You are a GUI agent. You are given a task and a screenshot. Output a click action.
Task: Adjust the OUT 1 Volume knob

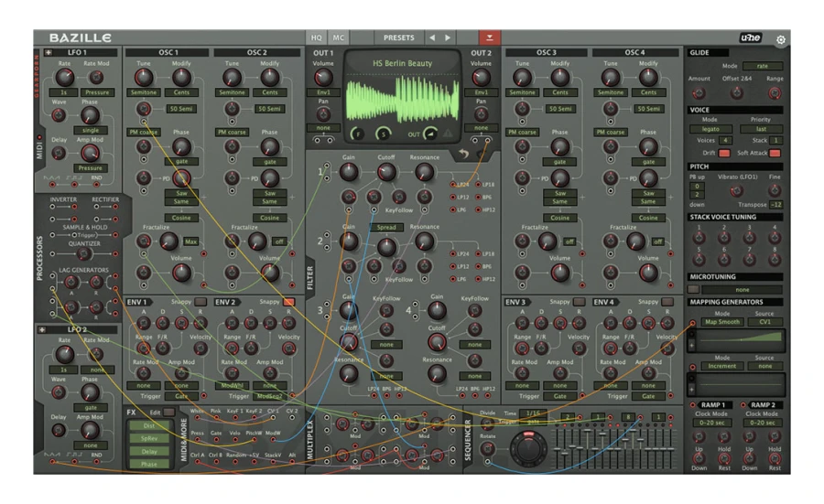click(x=322, y=78)
